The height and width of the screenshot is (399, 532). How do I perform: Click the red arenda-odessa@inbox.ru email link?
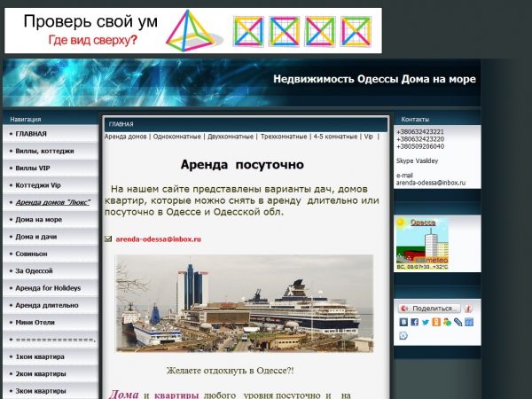(158, 239)
